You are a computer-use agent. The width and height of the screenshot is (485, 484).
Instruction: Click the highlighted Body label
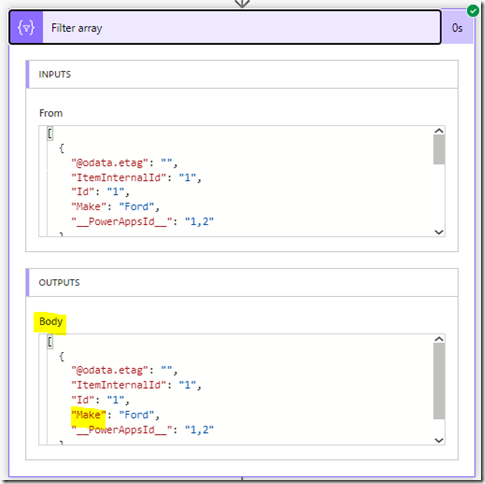tap(51, 322)
